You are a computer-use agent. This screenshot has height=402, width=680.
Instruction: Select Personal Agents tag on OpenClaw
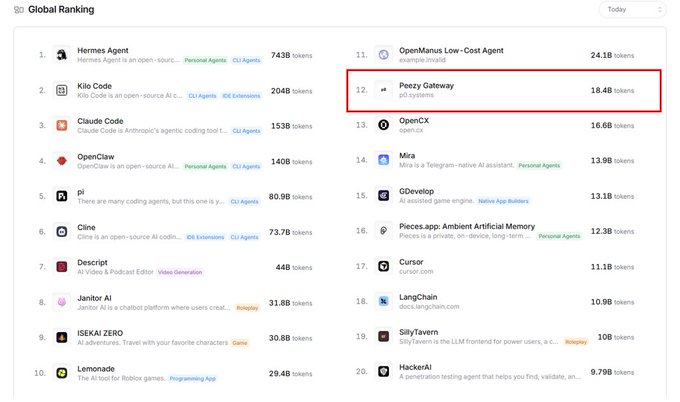[206, 167]
